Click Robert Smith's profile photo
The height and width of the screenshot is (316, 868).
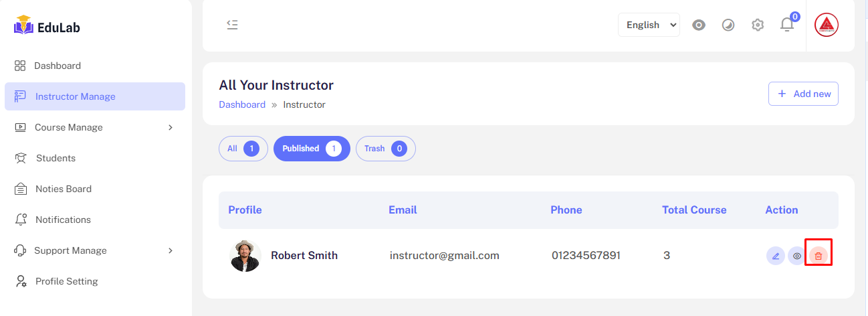(x=245, y=256)
